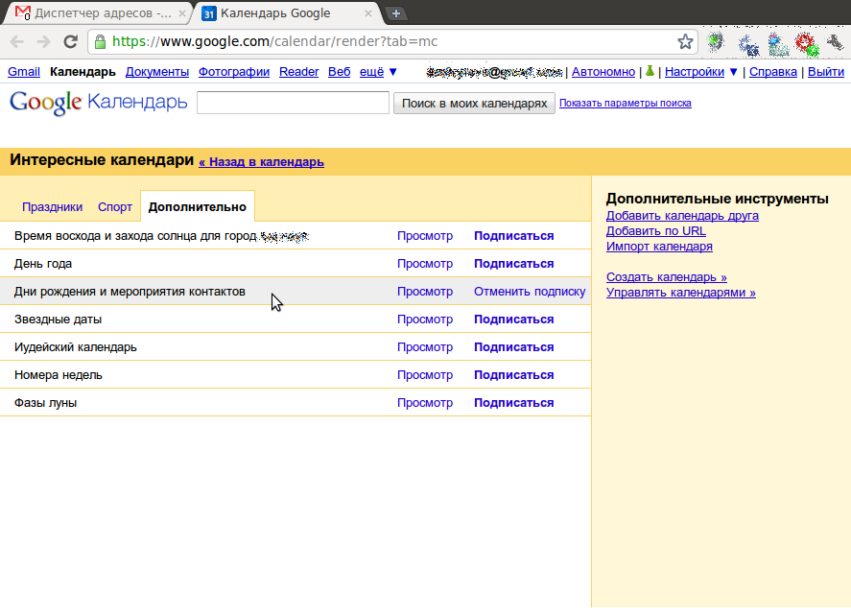The image size is (851, 616).
Task: Select the Календарь Google browser tab
Action: [x=287, y=13]
